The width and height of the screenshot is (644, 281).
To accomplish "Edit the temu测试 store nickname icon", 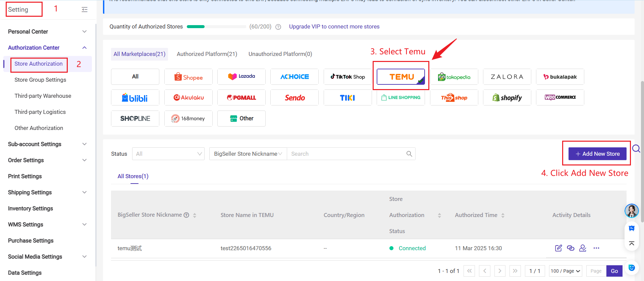I will (558, 248).
